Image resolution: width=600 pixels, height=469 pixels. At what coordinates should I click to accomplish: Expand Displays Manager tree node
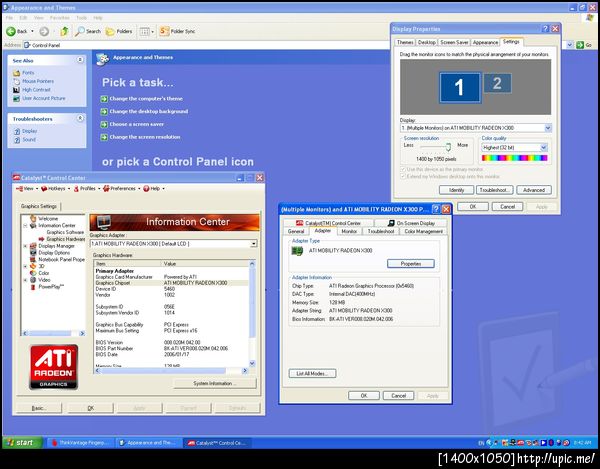coord(26,246)
